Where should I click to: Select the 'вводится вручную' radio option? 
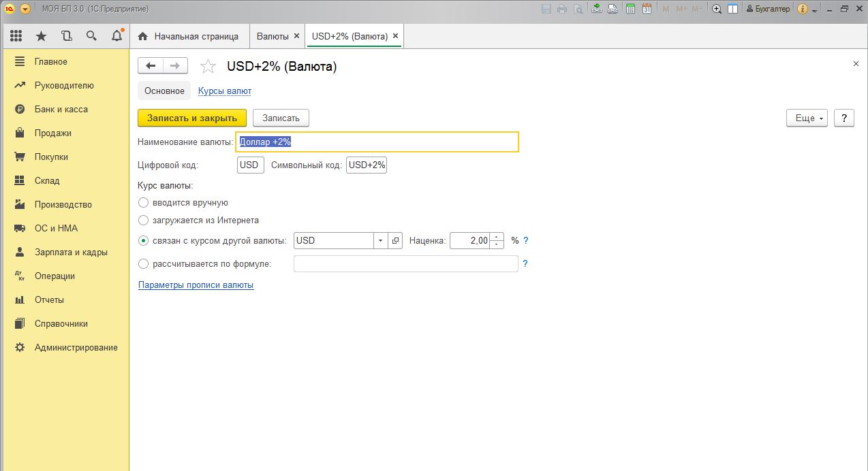click(x=143, y=203)
